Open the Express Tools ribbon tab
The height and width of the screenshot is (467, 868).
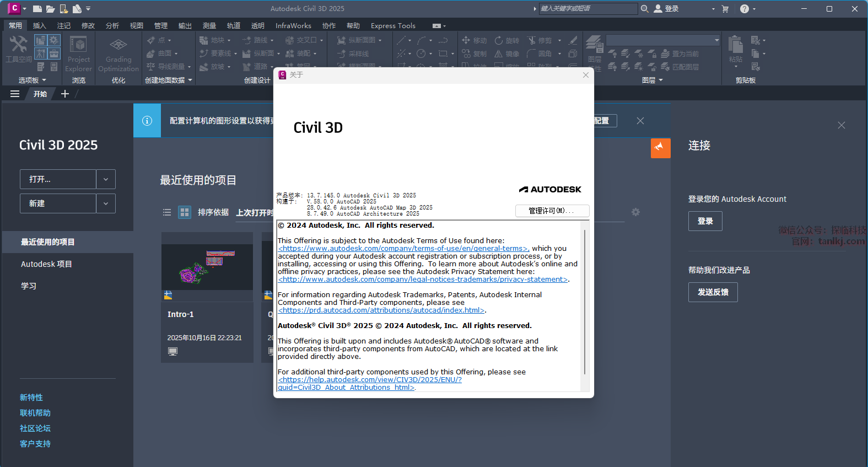point(393,26)
